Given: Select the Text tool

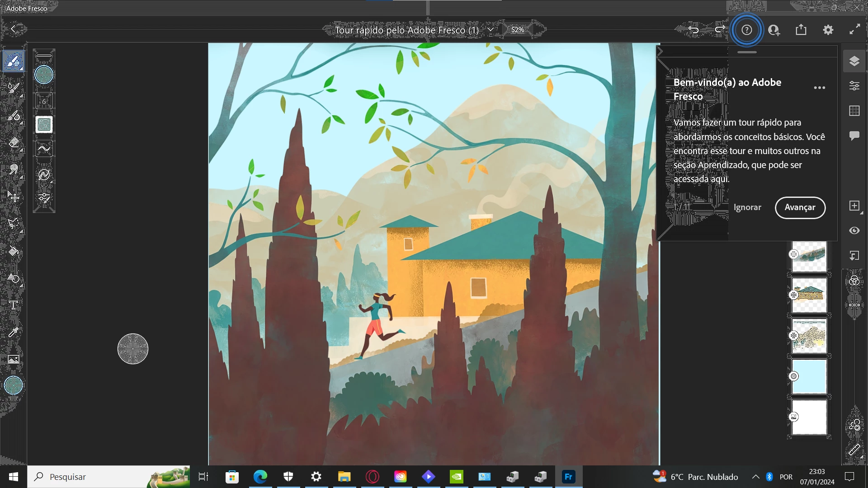Looking at the screenshot, I should (14, 305).
